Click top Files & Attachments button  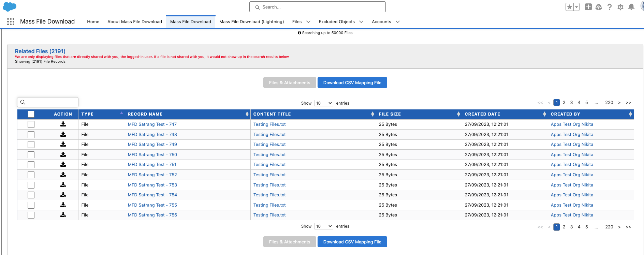290,82
